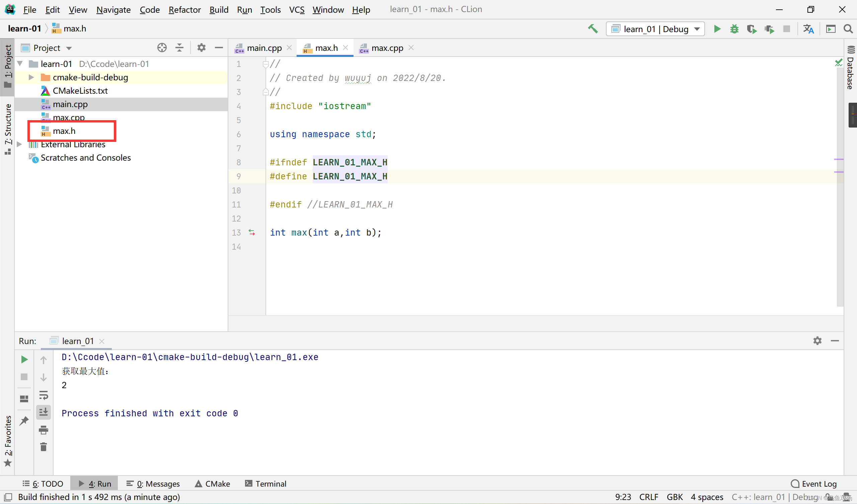The width and height of the screenshot is (857, 504).
Task: Open the VCS menu
Action: pyautogui.click(x=297, y=9)
